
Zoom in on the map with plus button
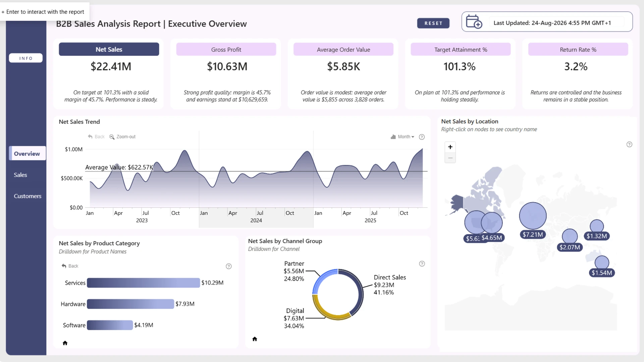coord(450,147)
